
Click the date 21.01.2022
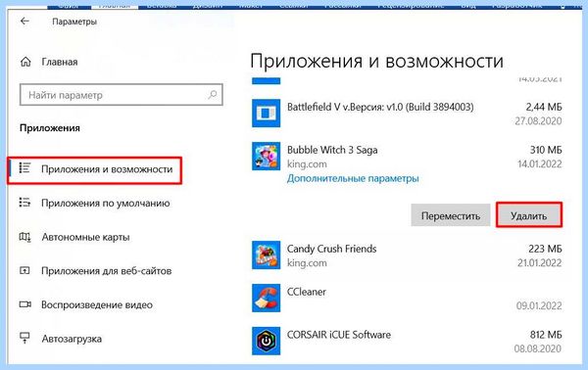[539, 263]
